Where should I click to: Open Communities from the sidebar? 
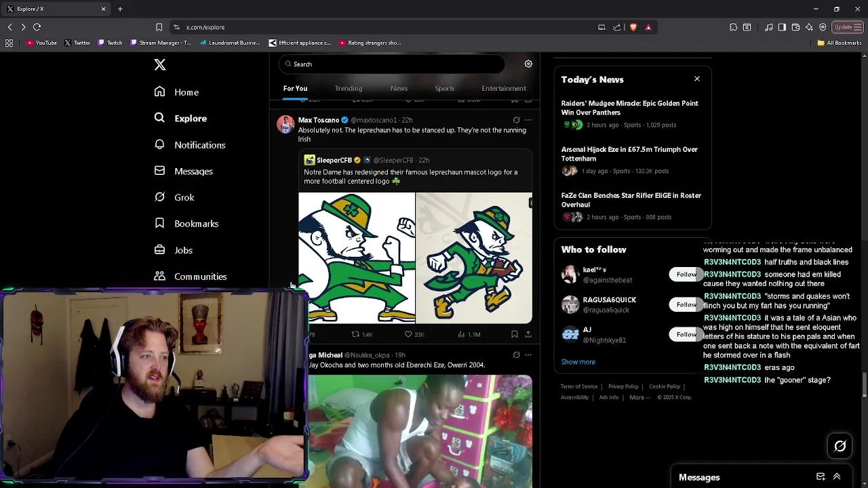(x=190, y=277)
